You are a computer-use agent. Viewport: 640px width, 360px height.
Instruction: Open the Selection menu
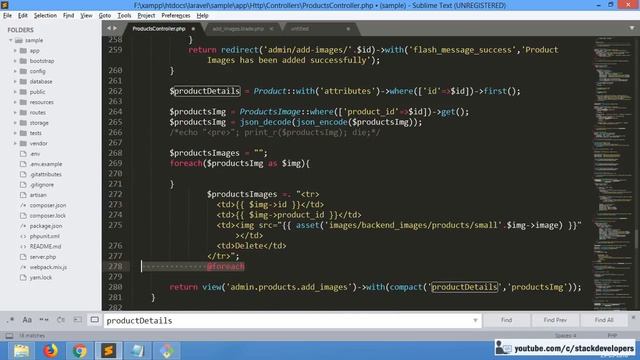tap(45, 16)
